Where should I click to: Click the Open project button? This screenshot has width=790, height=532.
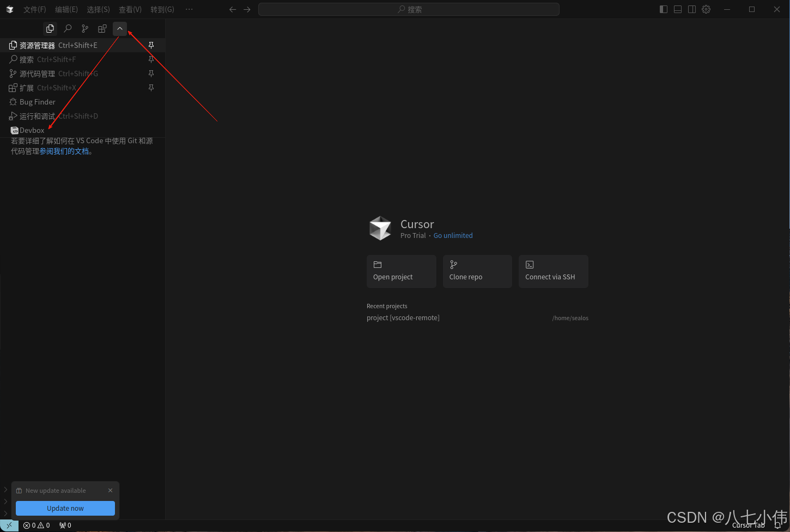pyautogui.click(x=402, y=271)
